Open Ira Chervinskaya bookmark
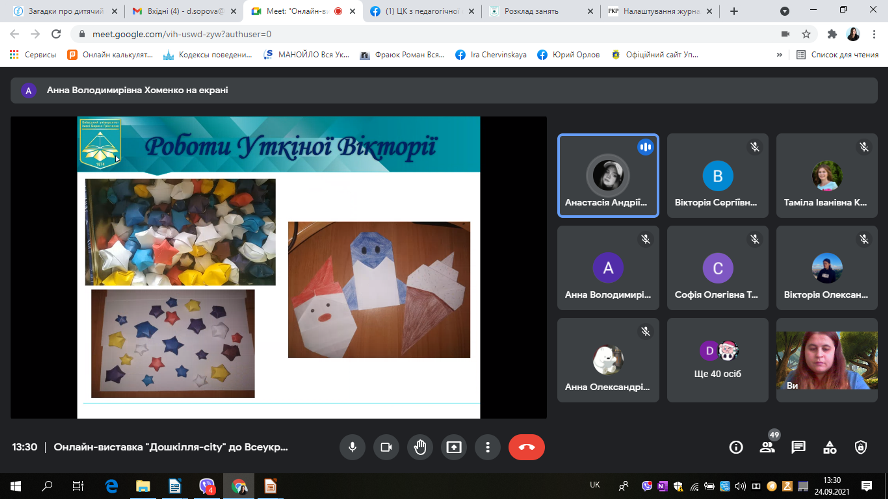 pyautogui.click(x=491, y=55)
